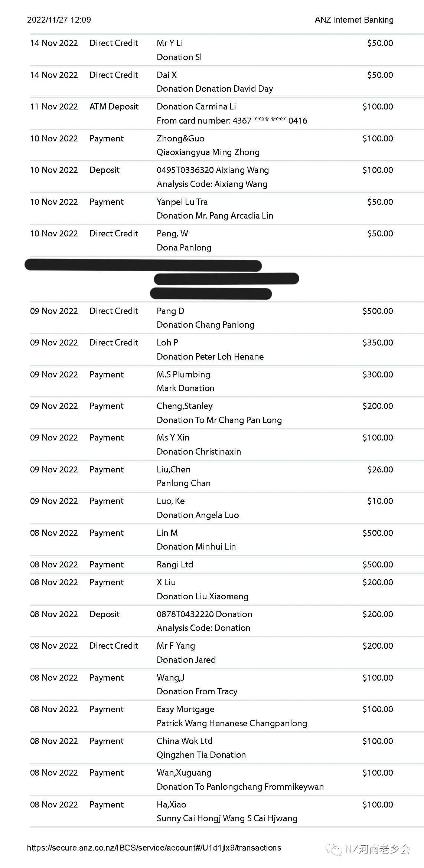Open the secure.anz.co.nz transactions URL

[154, 848]
